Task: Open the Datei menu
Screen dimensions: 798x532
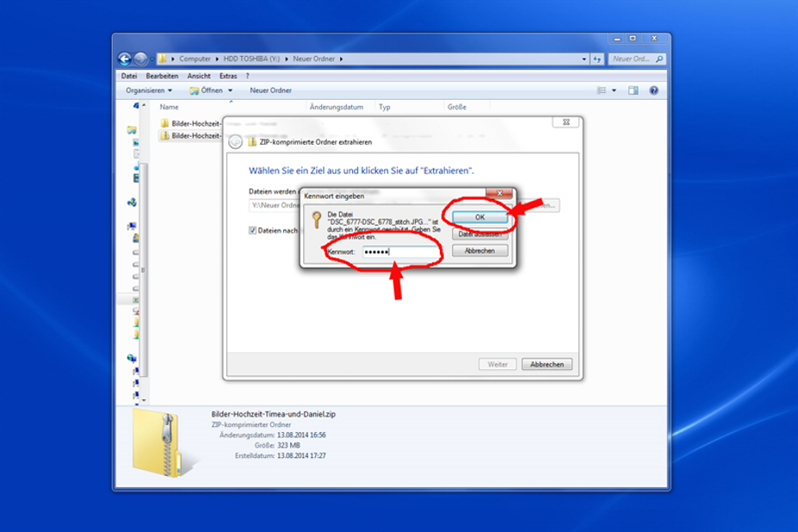Action: click(129, 76)
